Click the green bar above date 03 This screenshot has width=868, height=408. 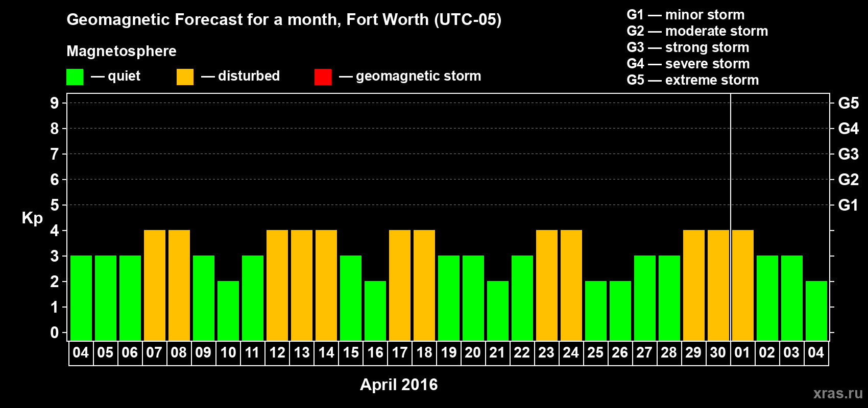click(792, 298)
